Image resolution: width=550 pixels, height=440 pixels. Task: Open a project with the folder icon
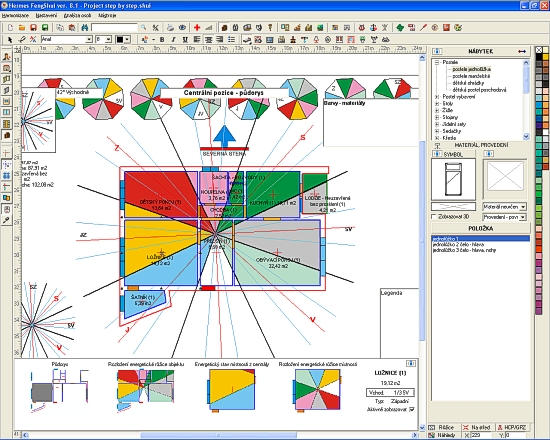click(x=22, y=27)
